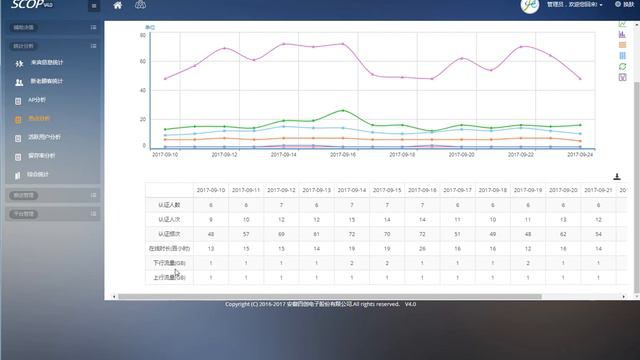Viewport: 640px width, 360px height.
Task: Click the two-people customer statistics icon
Action: coord(19,82)
